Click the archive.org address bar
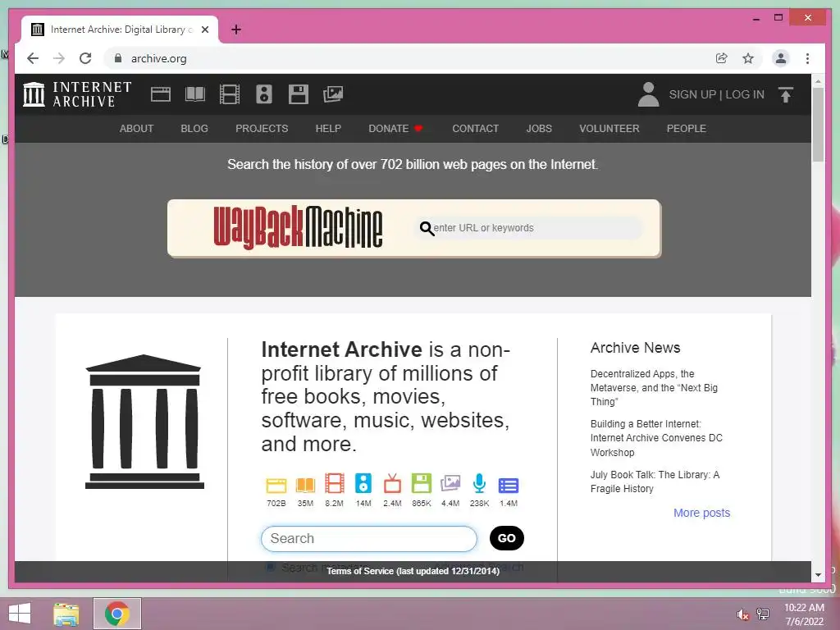 407,58
